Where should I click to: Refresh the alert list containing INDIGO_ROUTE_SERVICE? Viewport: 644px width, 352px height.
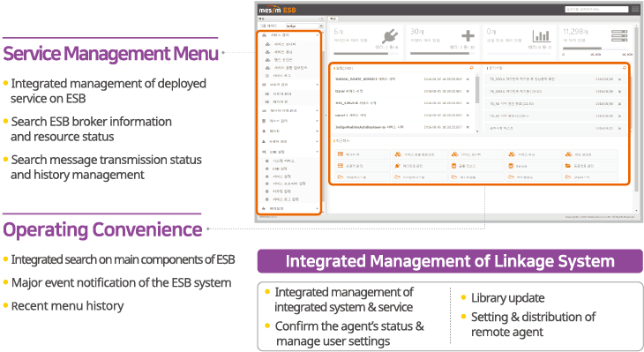pos(471,68)
